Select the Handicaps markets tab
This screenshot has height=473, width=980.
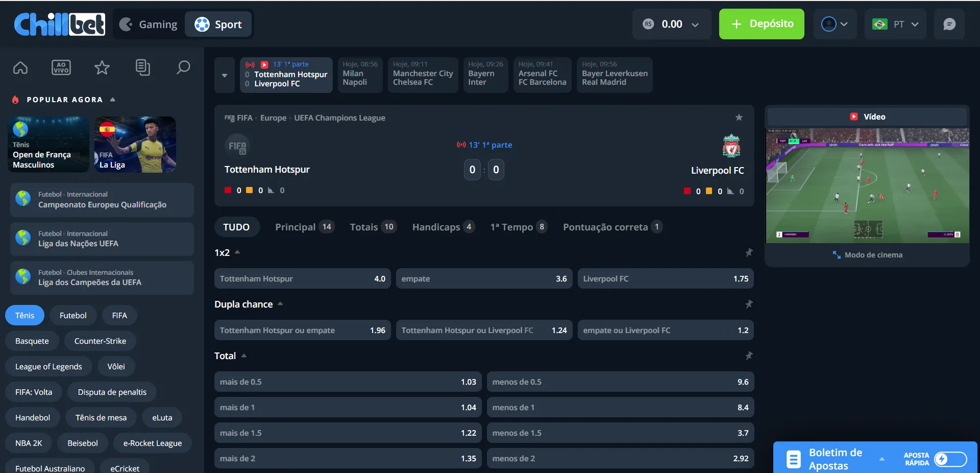443,227
